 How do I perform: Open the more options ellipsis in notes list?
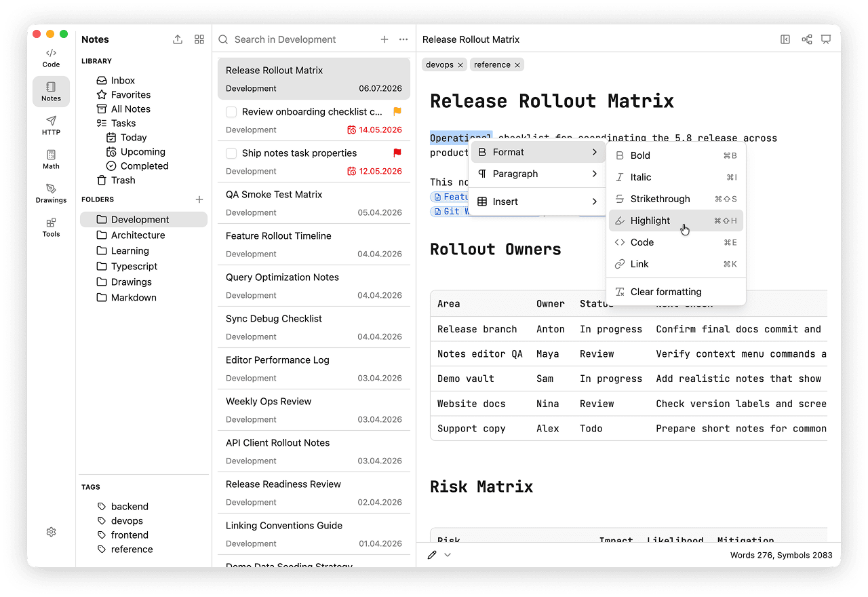pyautogui.click(x=403, y=39)
